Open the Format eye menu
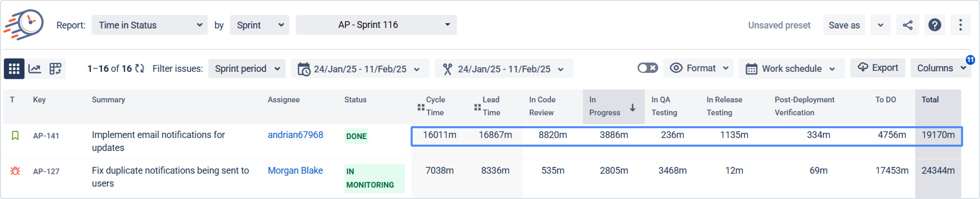The height and width of the screenshot is (199, 980). click(x=698, y=68)
